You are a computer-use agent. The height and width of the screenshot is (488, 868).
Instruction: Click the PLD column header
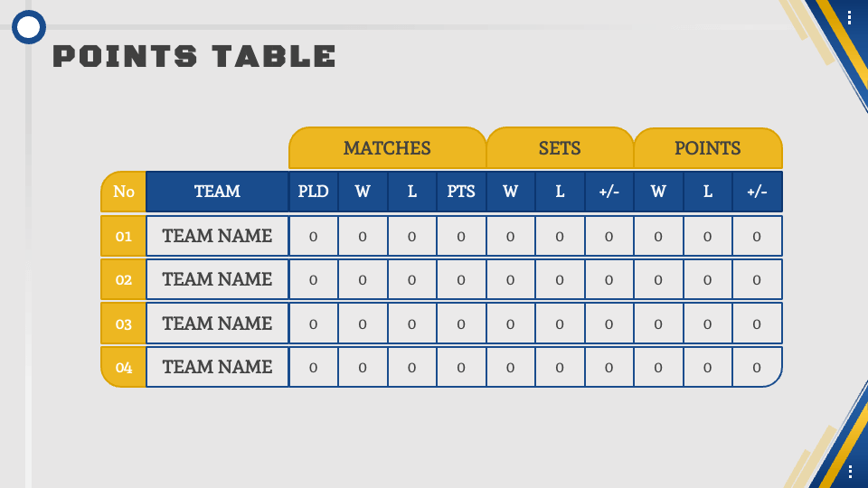point(314,192)
